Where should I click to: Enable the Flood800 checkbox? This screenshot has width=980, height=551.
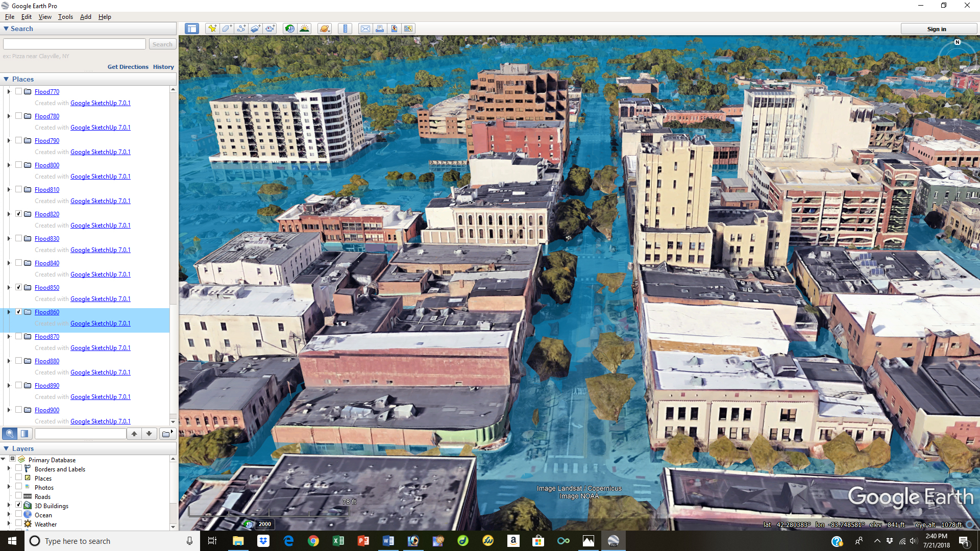coord(18,165)
